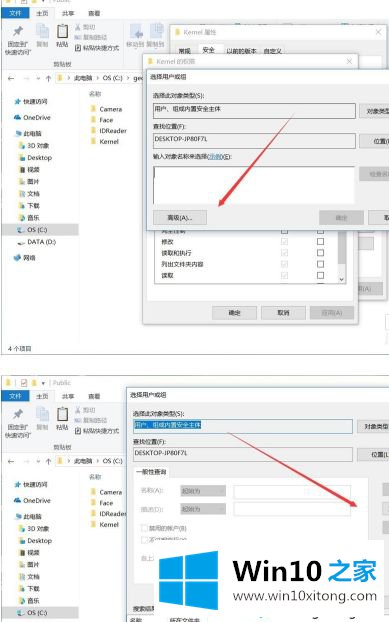This screenshot has width=389, height=622.
Task: Select OS (C:) drive in lower screenshot sidebar
Action: (32, 613)
